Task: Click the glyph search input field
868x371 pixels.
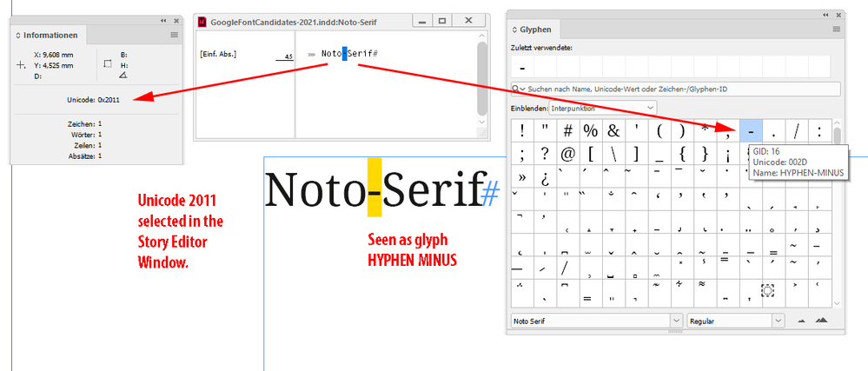Action: click(x=675, y=89)
